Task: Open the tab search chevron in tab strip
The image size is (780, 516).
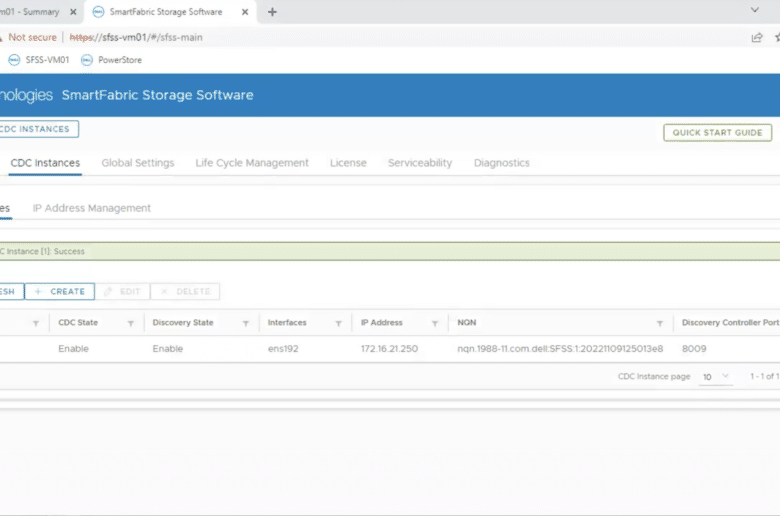Action: pos(755,10)
